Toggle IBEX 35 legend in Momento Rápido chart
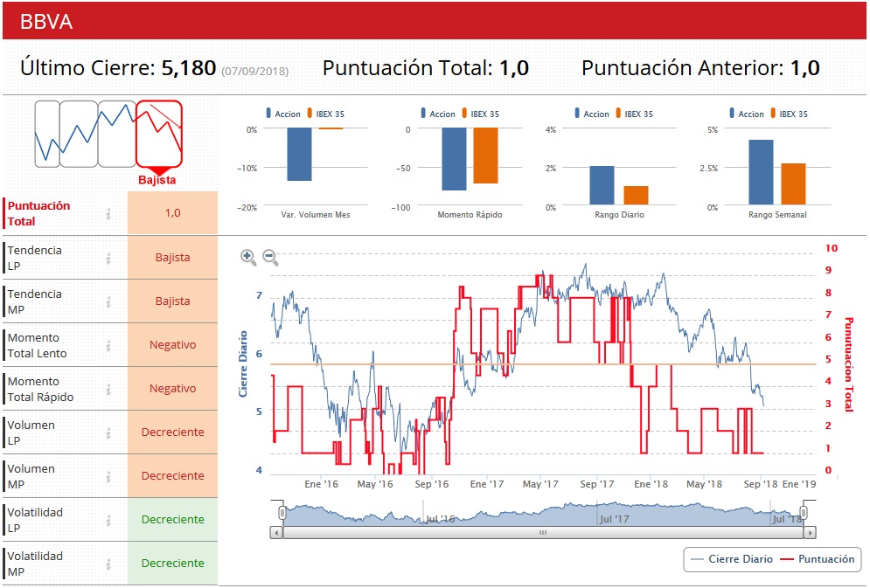The image size is (870, 588). tap(481, 114)
